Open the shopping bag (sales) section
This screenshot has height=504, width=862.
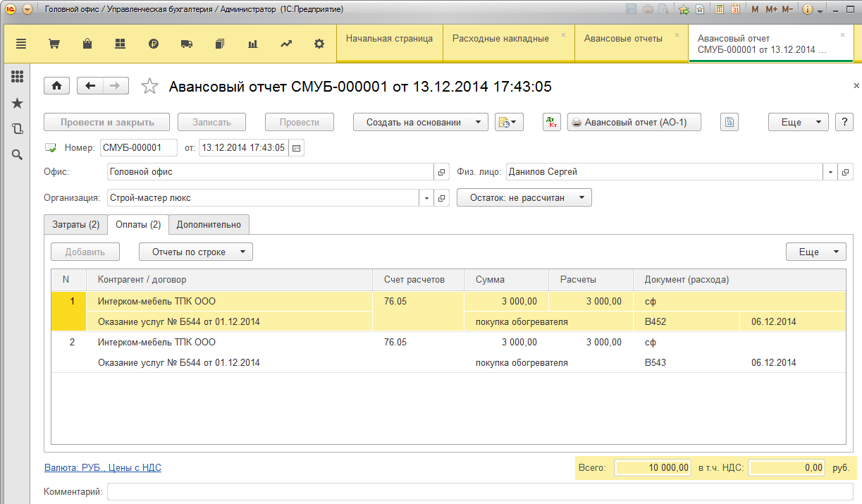pyautogui.click(x=87, y=44)
